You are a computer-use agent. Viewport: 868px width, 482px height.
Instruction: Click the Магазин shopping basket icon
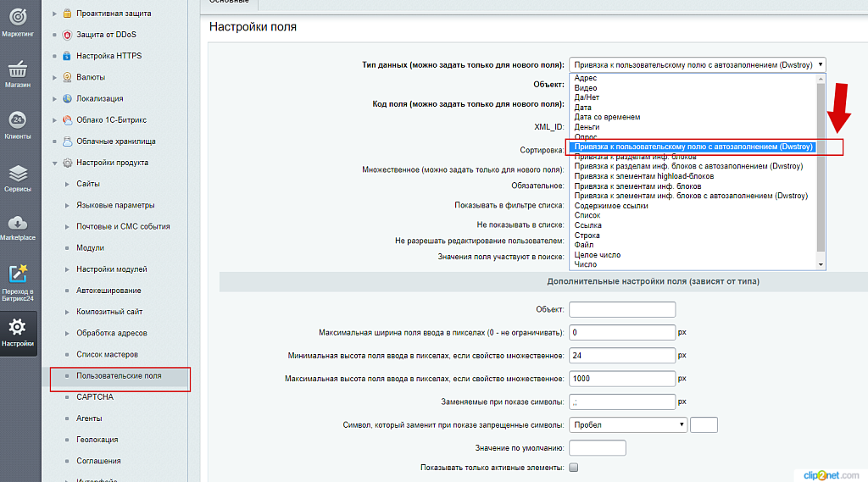[x=18, y=69]
